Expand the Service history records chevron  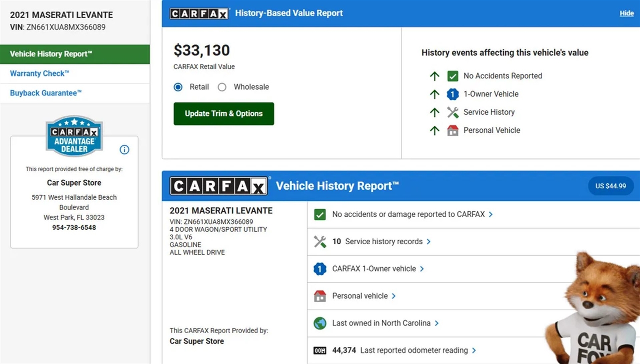[x=428, y=242]
